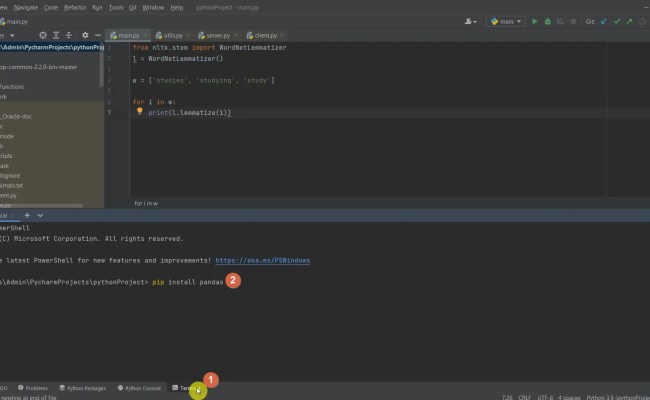Image resolution: width=650 pixels, height=400 pixels.
Task: Open the aka.ms/PSWindows link
Action: (x=263, y=261)
